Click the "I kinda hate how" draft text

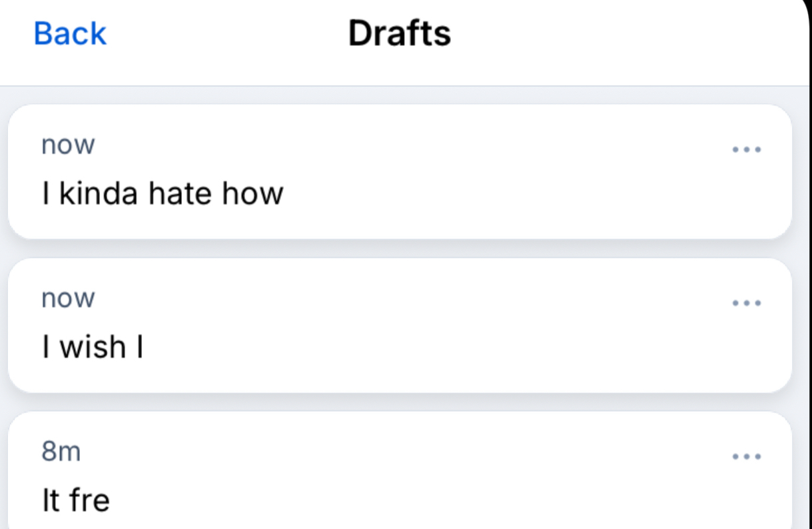163,193
